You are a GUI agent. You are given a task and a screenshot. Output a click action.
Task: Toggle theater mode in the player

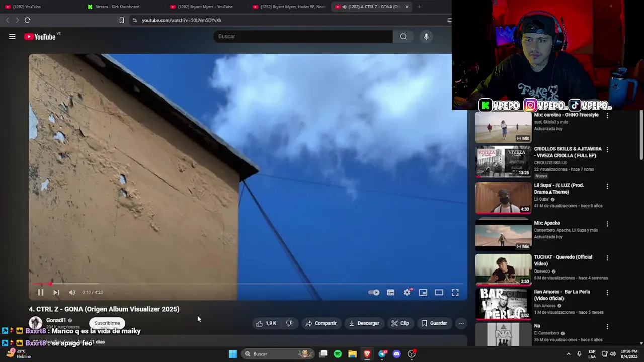point(439,292)
